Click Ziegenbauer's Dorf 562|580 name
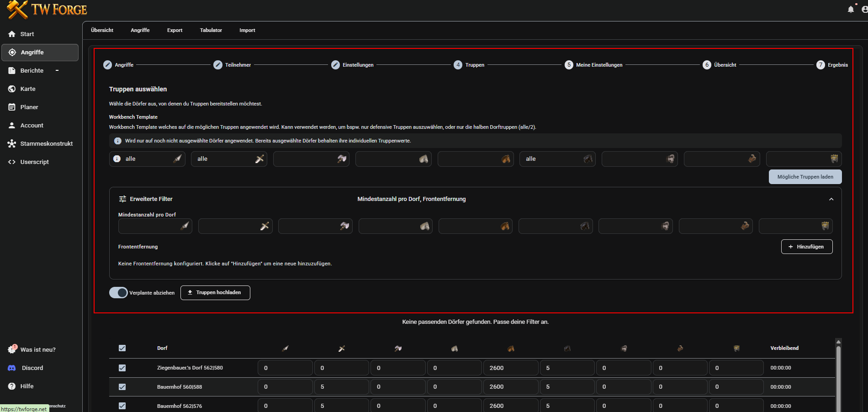Image resolution: width=868 pixels, height=412 pixels. 190,368
